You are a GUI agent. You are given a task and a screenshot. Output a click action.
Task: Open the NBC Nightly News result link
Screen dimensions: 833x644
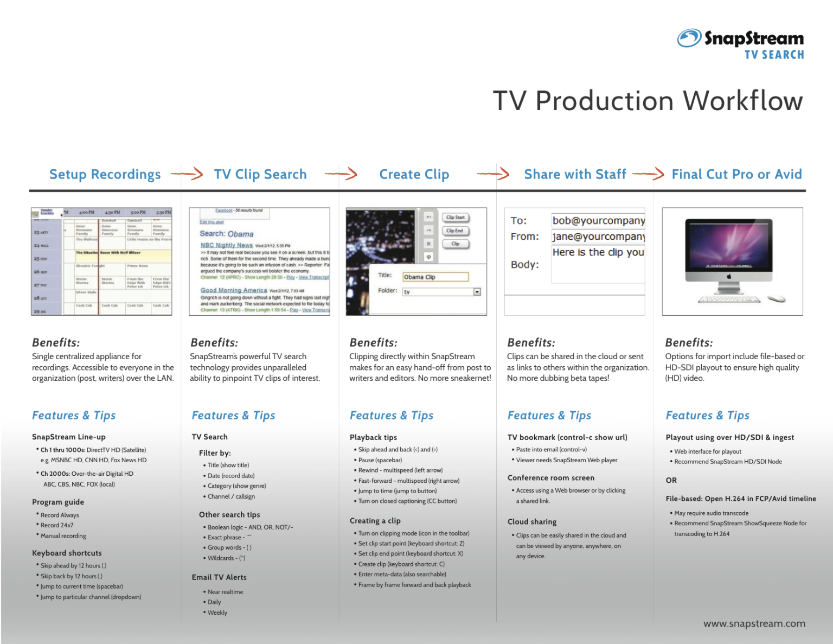tap(226, 245)
